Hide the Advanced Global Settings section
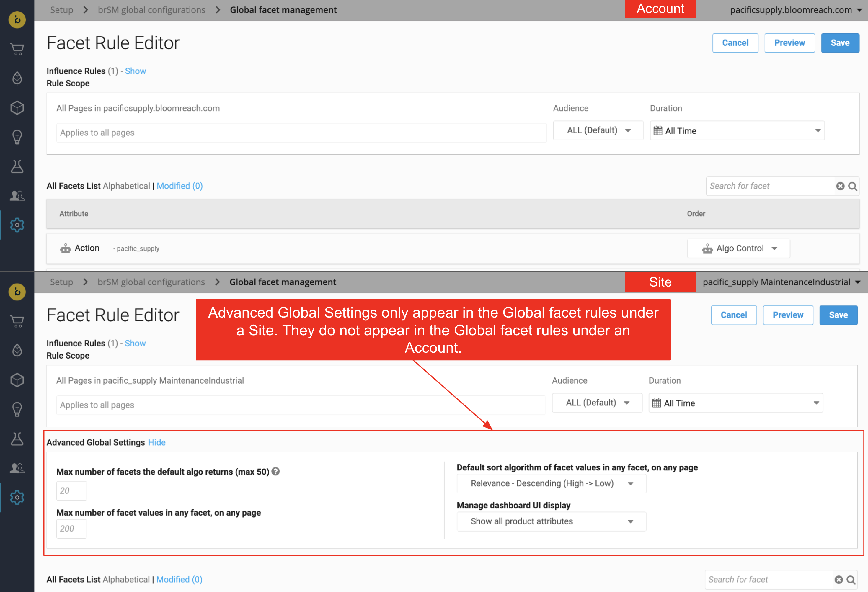Screen dimensions: 868x592 click(156, 442)
